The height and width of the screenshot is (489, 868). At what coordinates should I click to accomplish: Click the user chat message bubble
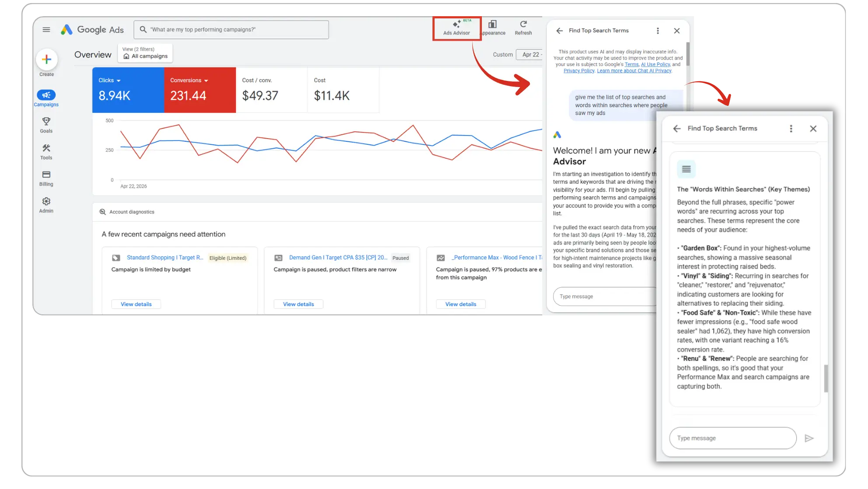(625, 105)
